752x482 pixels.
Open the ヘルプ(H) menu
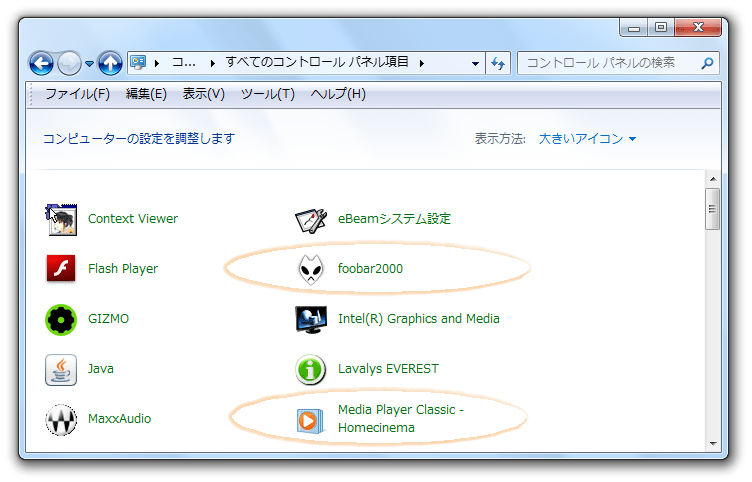click(x=338, y=94)
